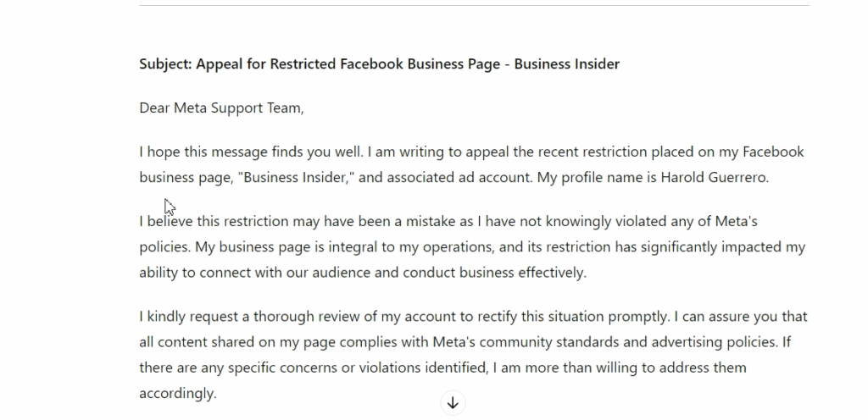Viewport: 868px width, 420px height.
Task: Click the bold Subject line heading
Action: pyautogui.click(x=379, y=64)
